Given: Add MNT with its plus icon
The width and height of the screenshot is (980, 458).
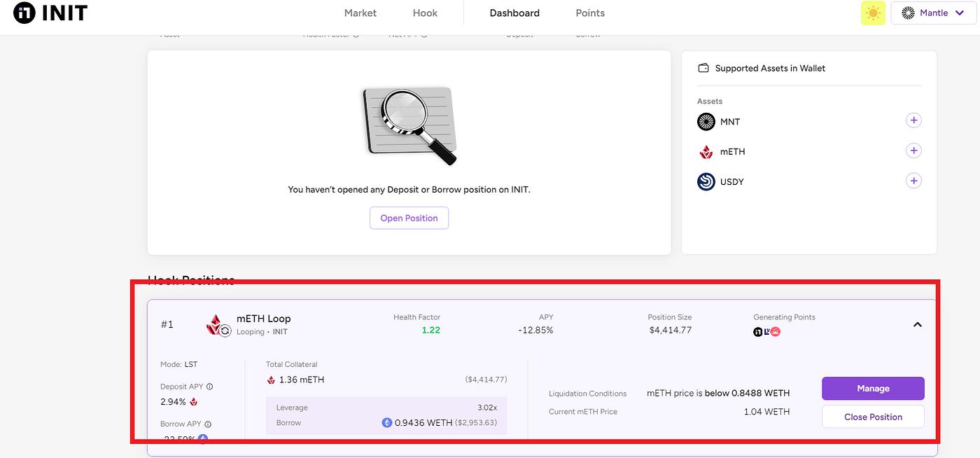Looking at the screenshot, I should (x=913, y=120).
